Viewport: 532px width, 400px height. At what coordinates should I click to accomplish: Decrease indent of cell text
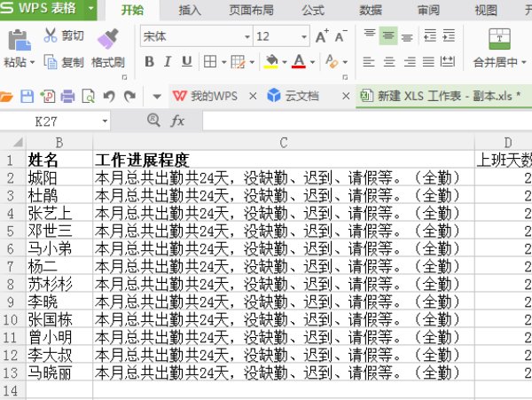click(x=430, y=35)
